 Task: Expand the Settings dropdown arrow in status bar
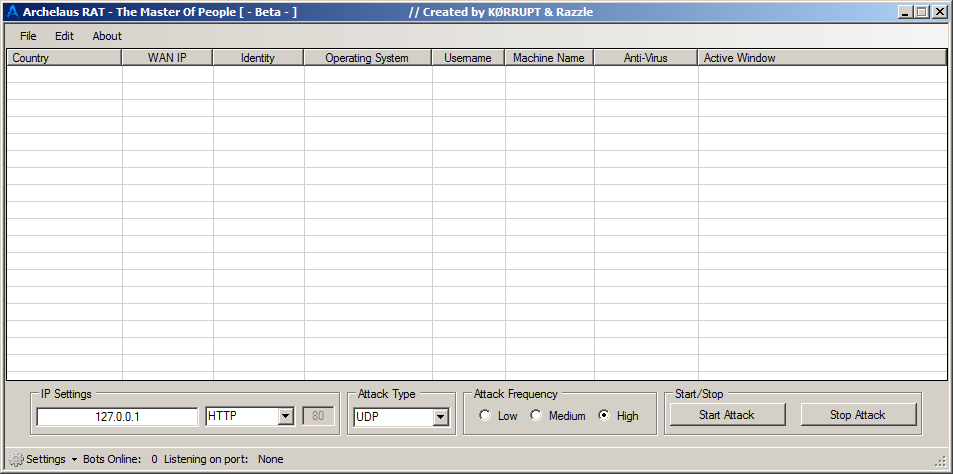point(75,460)
